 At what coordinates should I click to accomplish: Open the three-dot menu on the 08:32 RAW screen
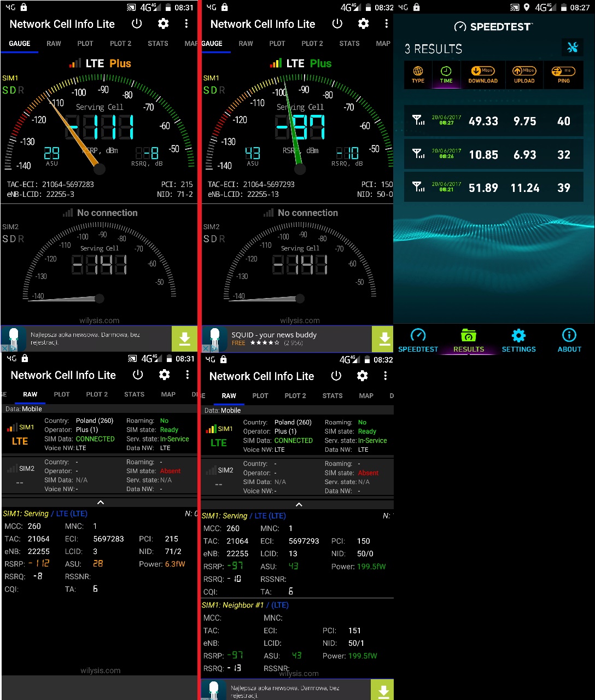(x=386, y=376)
